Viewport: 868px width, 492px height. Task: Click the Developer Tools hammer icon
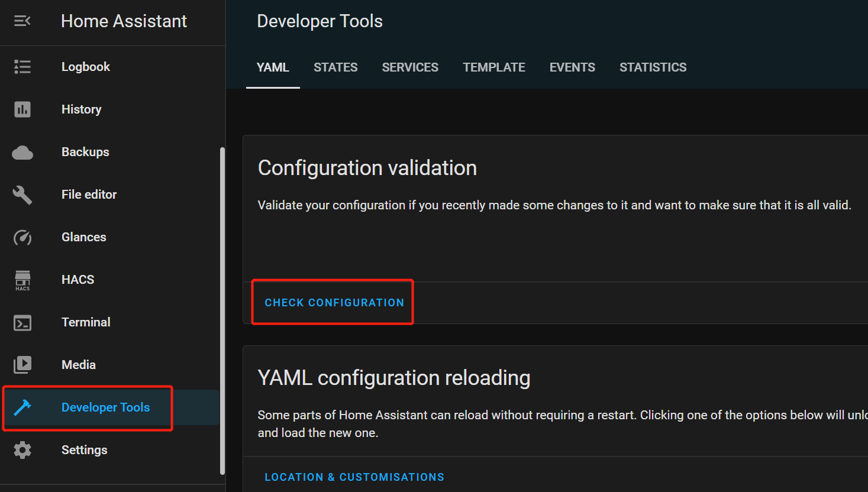point(22,407)
